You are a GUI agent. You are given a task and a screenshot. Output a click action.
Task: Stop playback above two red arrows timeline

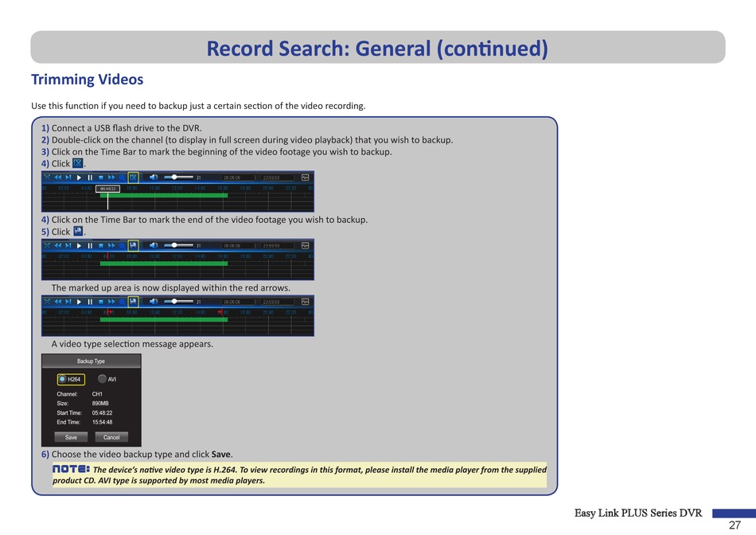(101, 302)
